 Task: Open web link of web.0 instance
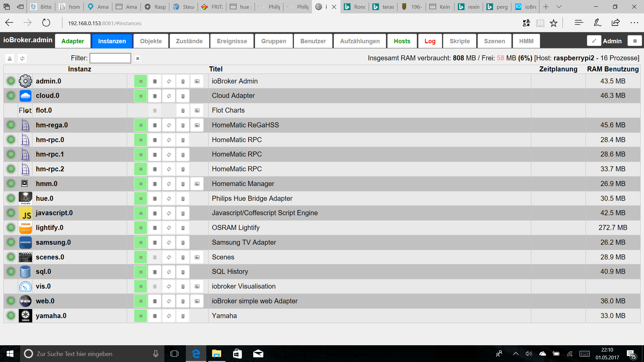coord(197,301)
